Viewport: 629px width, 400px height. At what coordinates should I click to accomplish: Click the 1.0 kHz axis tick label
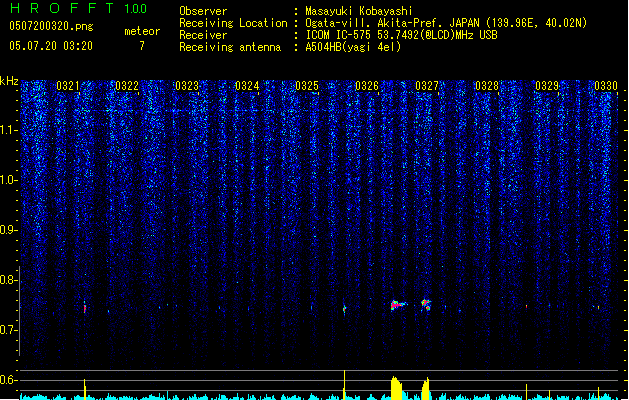click(8, 180)
